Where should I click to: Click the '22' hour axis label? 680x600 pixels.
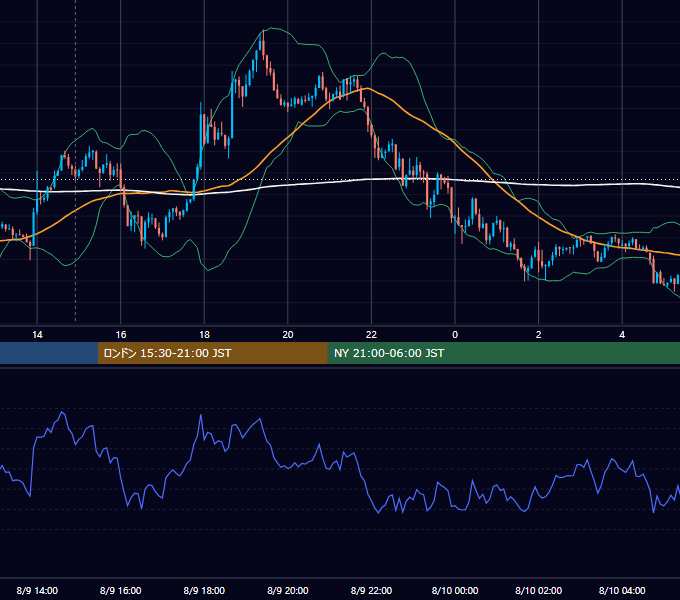coord(371,335)
